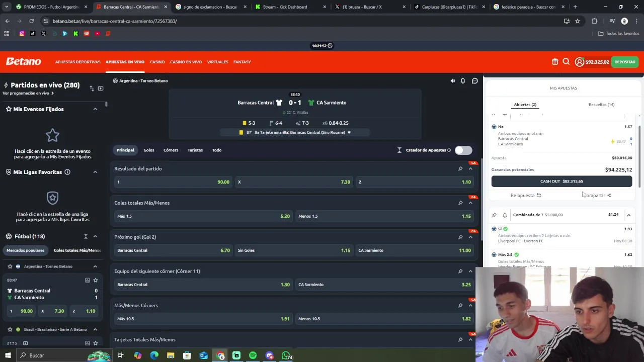Open Instagram bookmark in bookmarks bar
This screenshot has height=362, width=644.
tap(22, 33)
